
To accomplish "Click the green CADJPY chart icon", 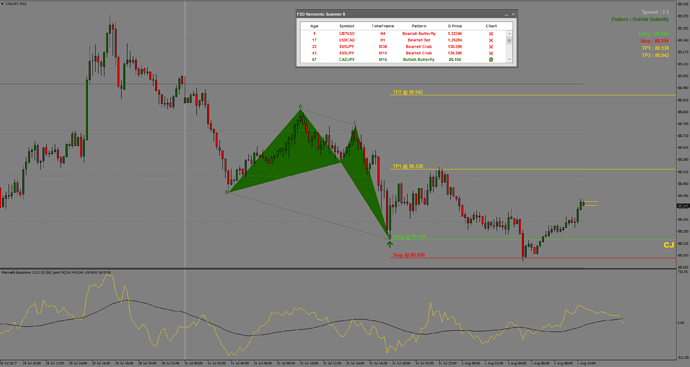I will (491, 59).
